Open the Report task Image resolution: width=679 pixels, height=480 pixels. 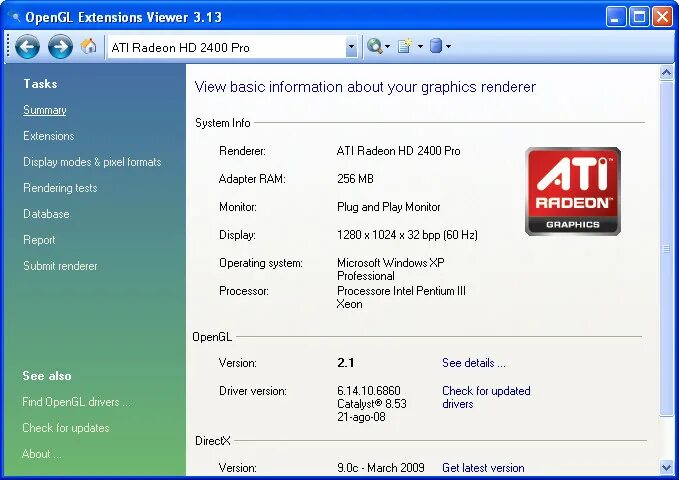tap(39, 240)
